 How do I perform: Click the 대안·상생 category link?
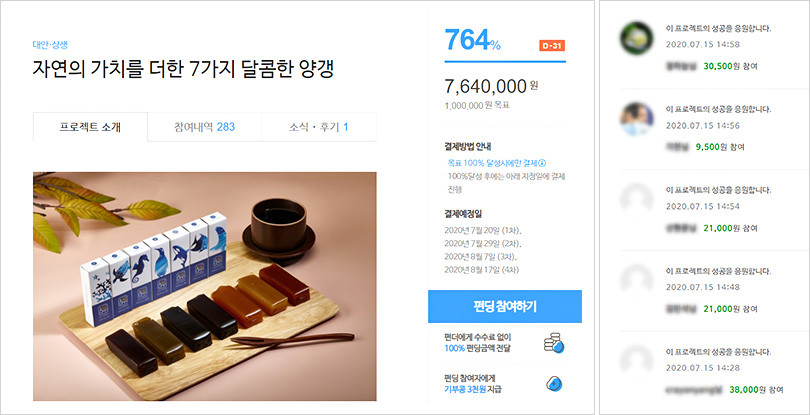[50, 44]
